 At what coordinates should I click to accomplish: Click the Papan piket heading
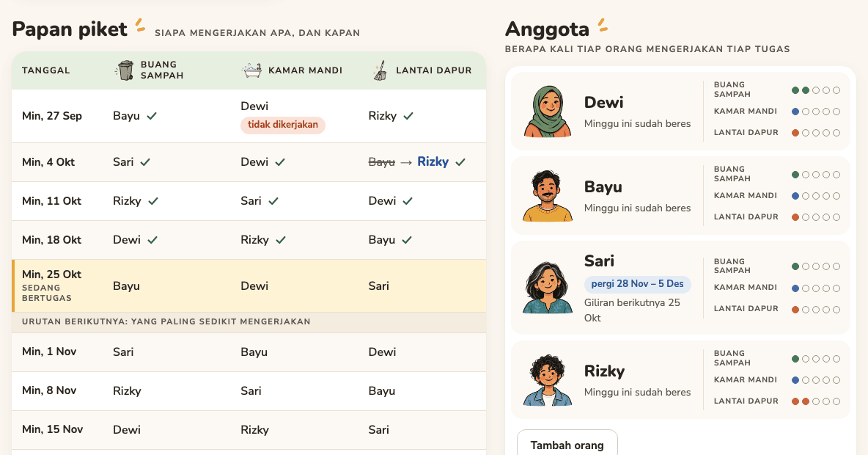pyautogui.click(x=70, y=29)
